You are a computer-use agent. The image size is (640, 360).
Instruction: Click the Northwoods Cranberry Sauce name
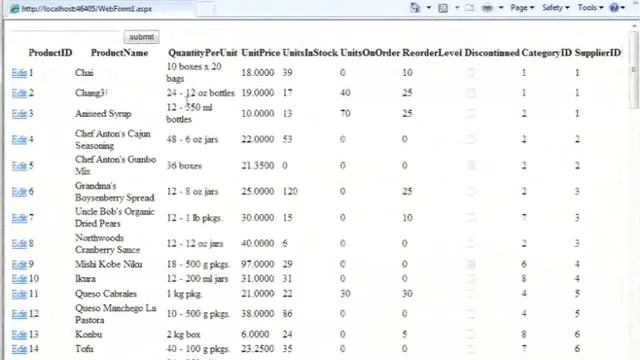[x=107, y=244]
